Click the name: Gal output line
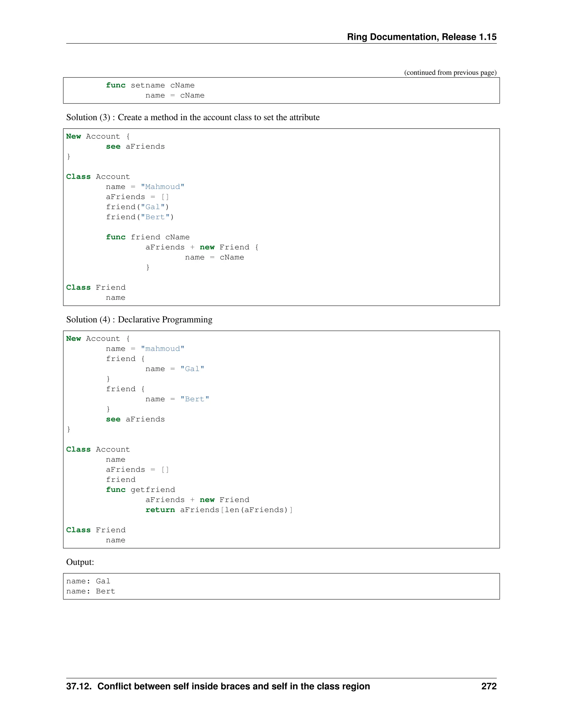563x728 pixels. [88, 581]
